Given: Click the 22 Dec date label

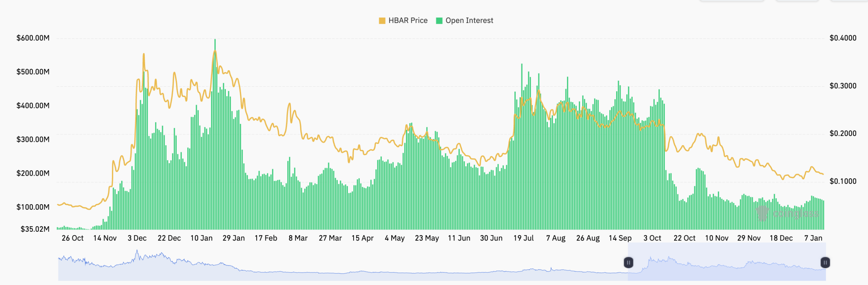Looking at the screenshot, I should (x=169, y=238).
